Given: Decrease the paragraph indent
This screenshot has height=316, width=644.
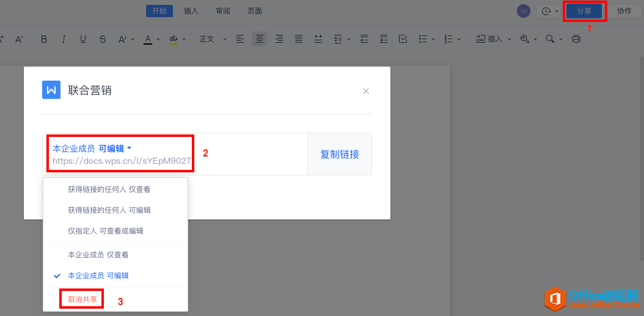Looking at the screenshot, I should (x=364, y=39).
